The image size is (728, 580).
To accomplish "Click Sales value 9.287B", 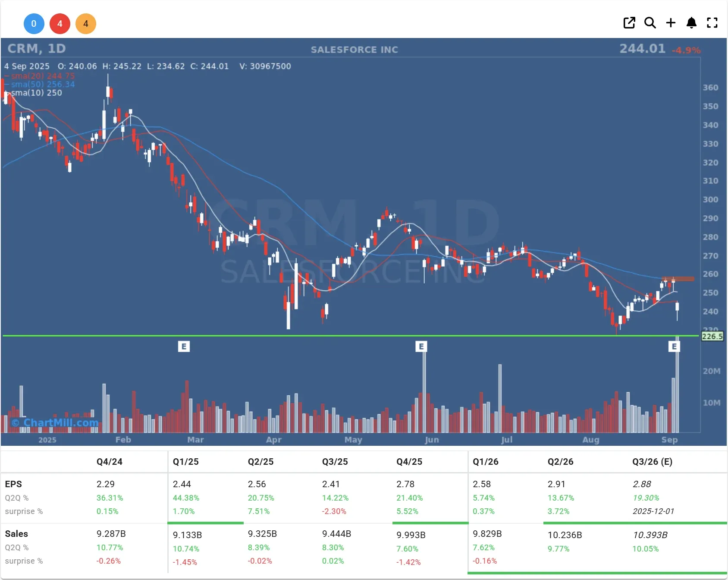I will tap(111, 534).
